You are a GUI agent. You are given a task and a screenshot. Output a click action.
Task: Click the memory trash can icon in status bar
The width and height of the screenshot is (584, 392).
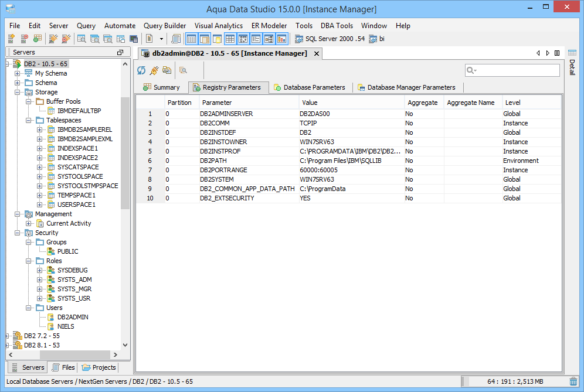573,381
